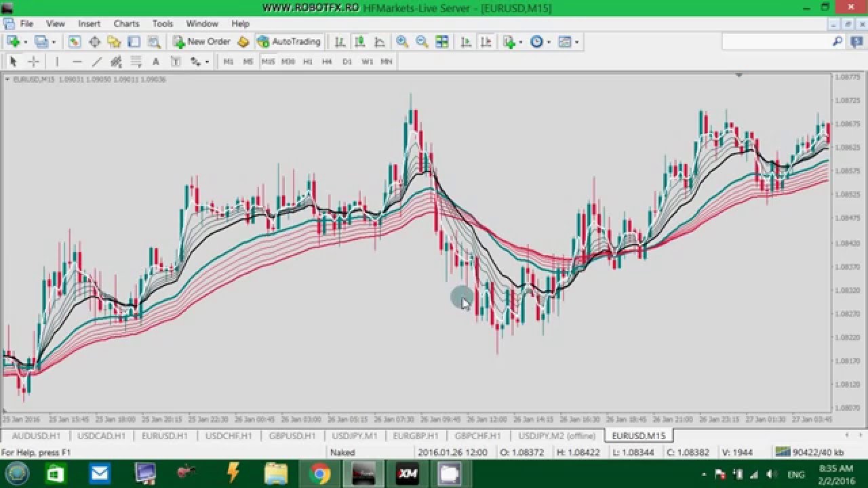Zoom in on the chart
Screen dimensions: 868x488
402,41
